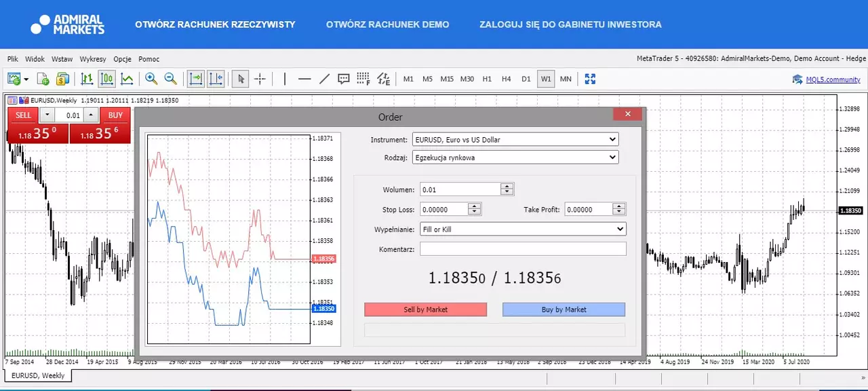Select the Fibonacci grid tool
This screenshot has height=391, width=868.
pos(363,79)
